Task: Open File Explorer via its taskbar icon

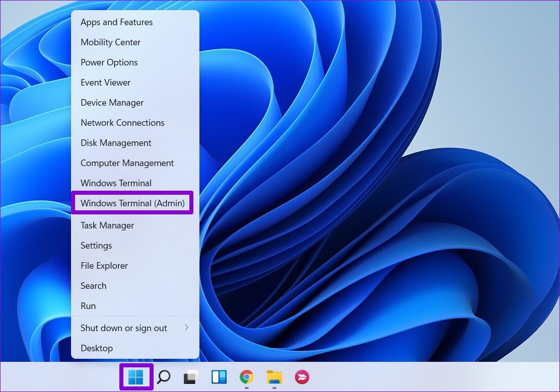Action: pyautogui.click(x=274, y=377)
